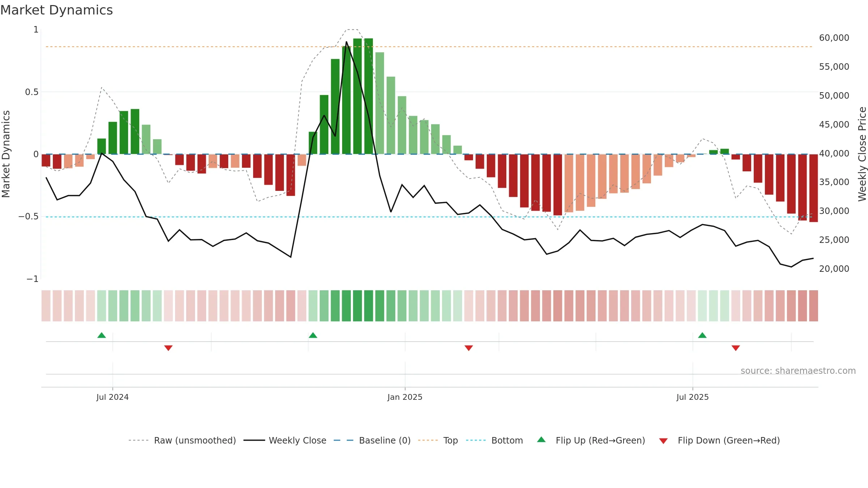868x488 pixels.
Task: Click the Jan 2025 axis label
Action: click(x=405, y=397)
